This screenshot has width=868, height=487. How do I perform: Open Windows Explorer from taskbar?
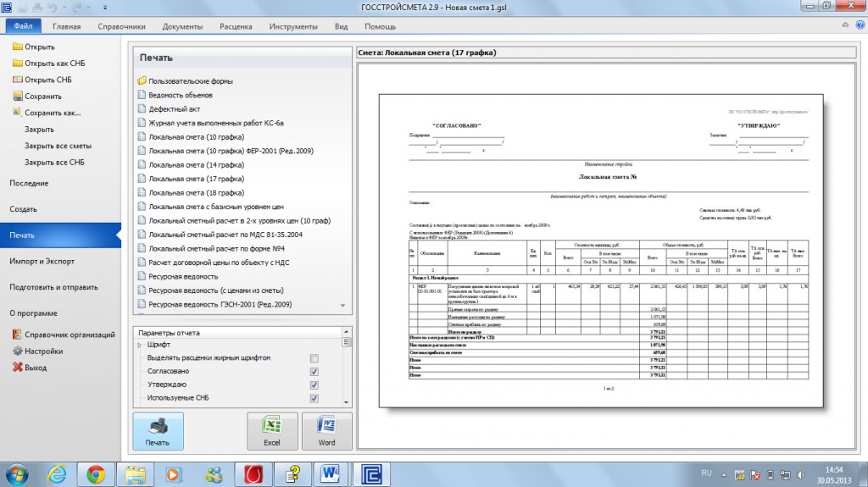point(135,475)
